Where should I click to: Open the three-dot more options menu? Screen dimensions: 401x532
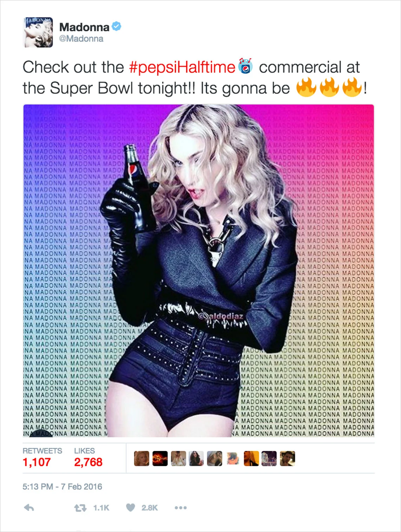180,508
